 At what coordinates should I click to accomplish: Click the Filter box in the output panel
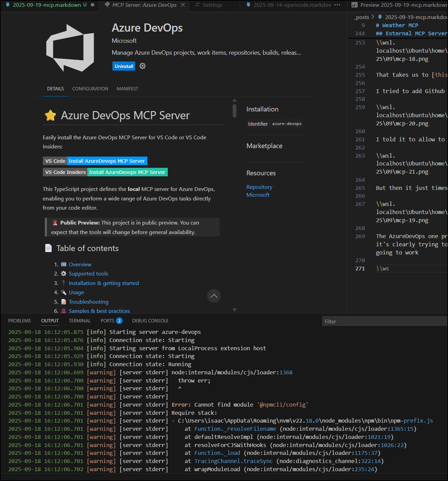384,321
